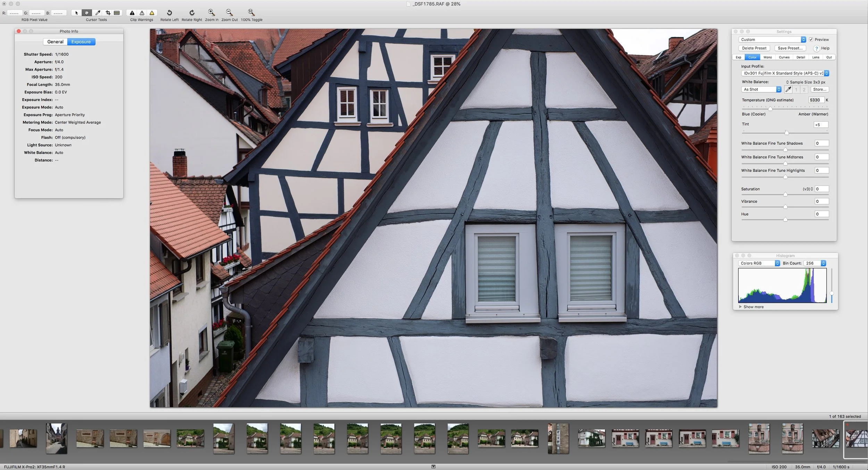This screenshot has height=470, width=868.
Task: Click the 100% Toggle zoom icon
Action: coord(251,13)
